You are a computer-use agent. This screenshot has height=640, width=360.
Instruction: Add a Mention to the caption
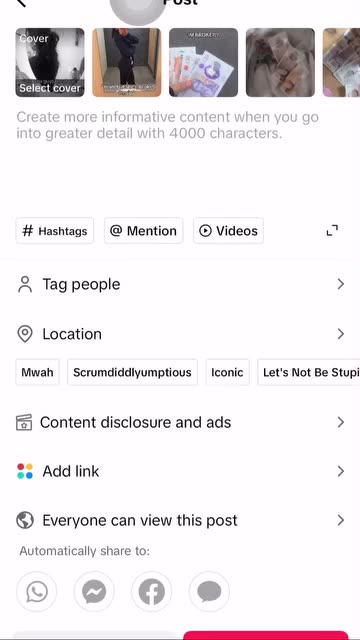coord(144,231)
